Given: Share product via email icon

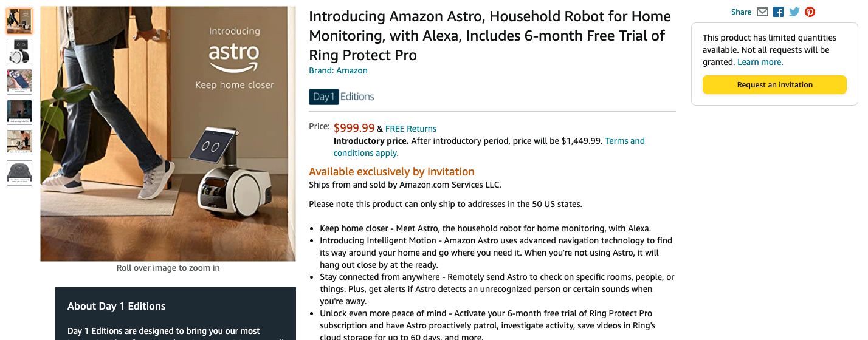Looking at the screenshot, I should pyautogui.click(x=762, y=12).
